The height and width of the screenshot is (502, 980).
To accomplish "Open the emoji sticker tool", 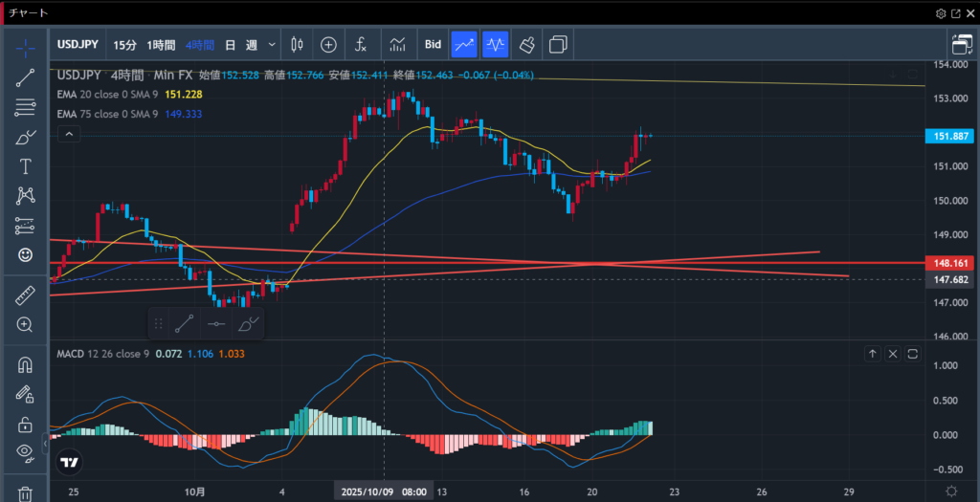I will point(26,255).
